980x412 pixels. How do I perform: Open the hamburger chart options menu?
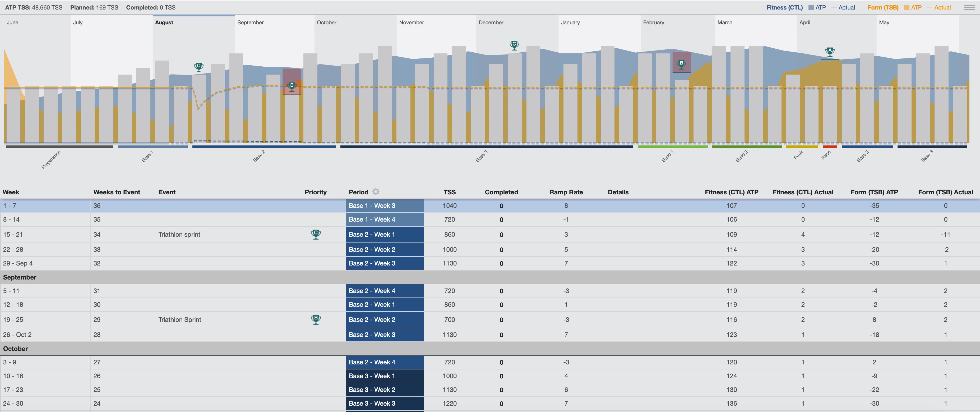pos(969,7)
